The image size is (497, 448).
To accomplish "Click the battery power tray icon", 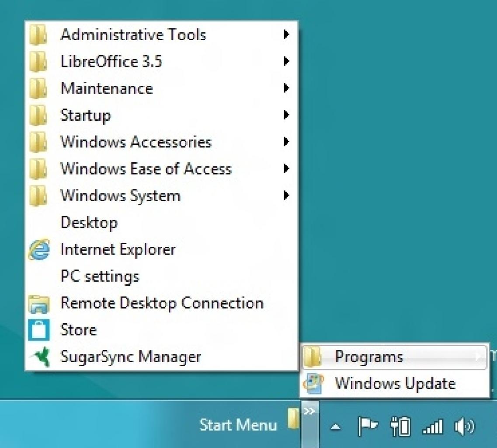I will (401, 427).
